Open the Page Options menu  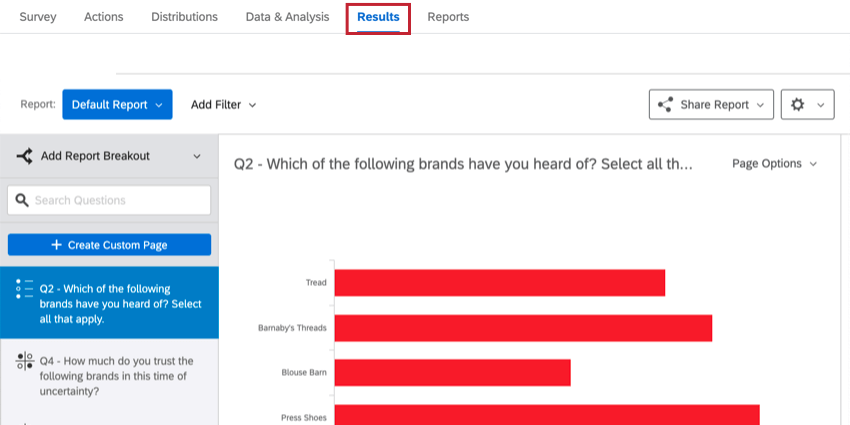[774, 164]
